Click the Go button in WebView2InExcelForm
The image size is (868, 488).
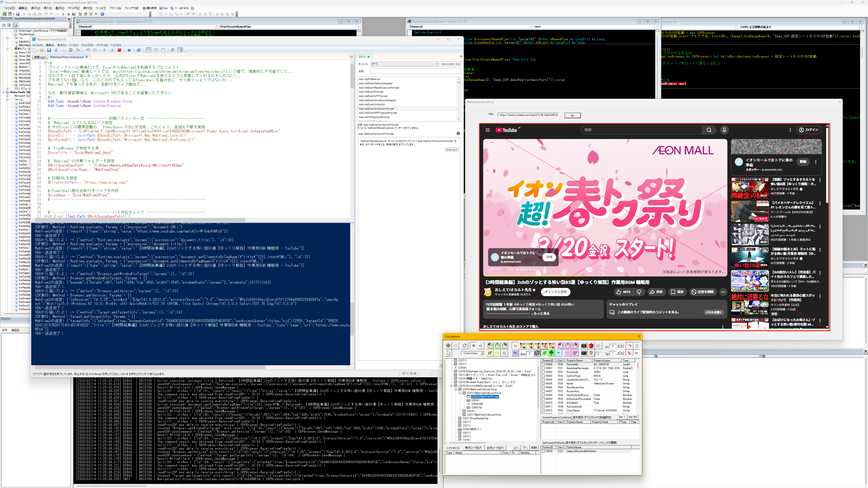[x=572, y=116]
